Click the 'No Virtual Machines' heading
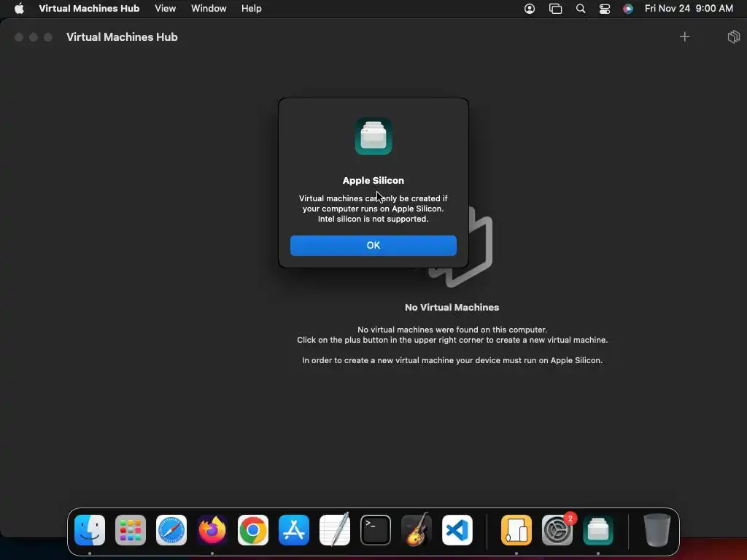747x560 pixels. pos(452,307)
